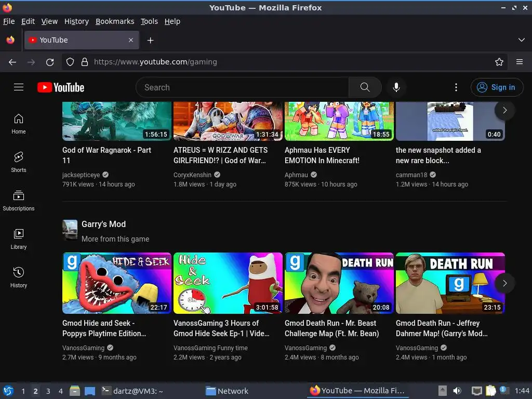The width and height of the screenshot is (532, 399).
Task: Open Firefox application hamburger menu
Action: point(520,62)
